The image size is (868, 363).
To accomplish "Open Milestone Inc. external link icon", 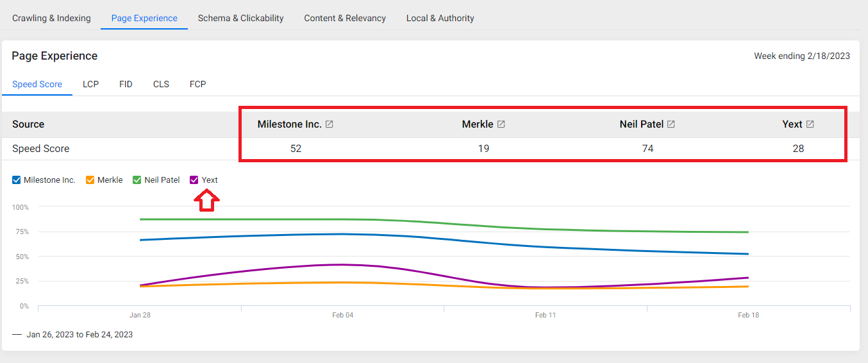I will tap(330, 124).
